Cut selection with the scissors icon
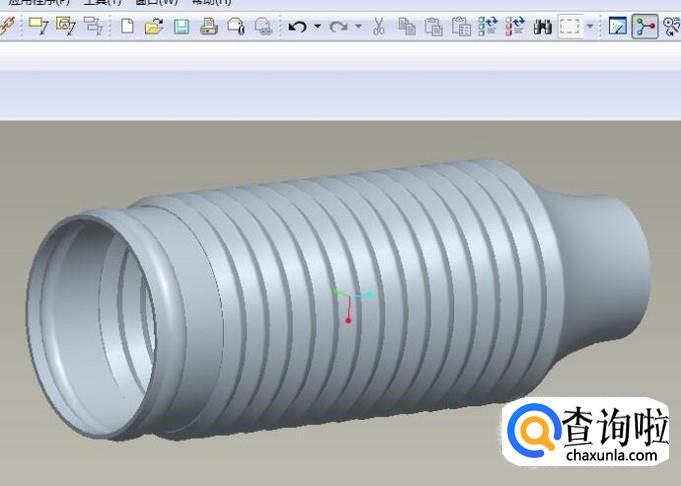Image resolution: width=681 pixels, height=486 pixels. coord(378,27)
